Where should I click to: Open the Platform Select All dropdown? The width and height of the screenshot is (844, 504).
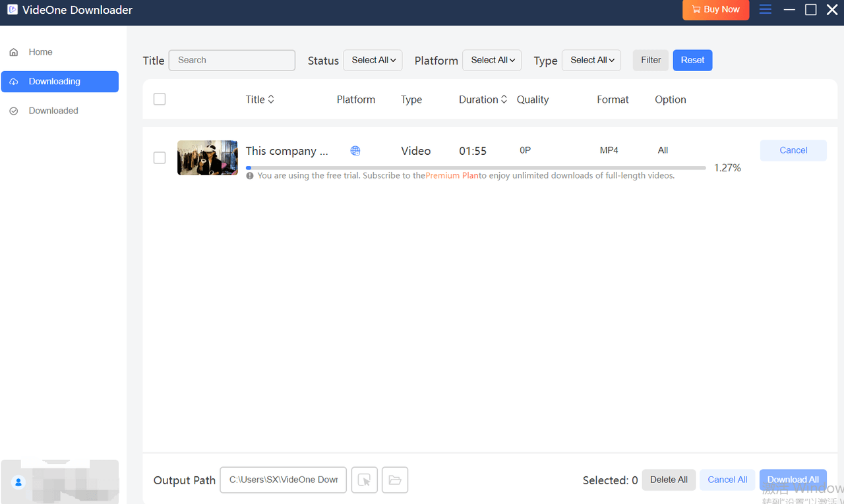coord(492,60)
